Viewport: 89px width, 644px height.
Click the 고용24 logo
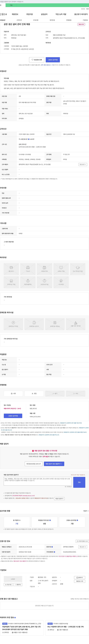coord(4,14)
